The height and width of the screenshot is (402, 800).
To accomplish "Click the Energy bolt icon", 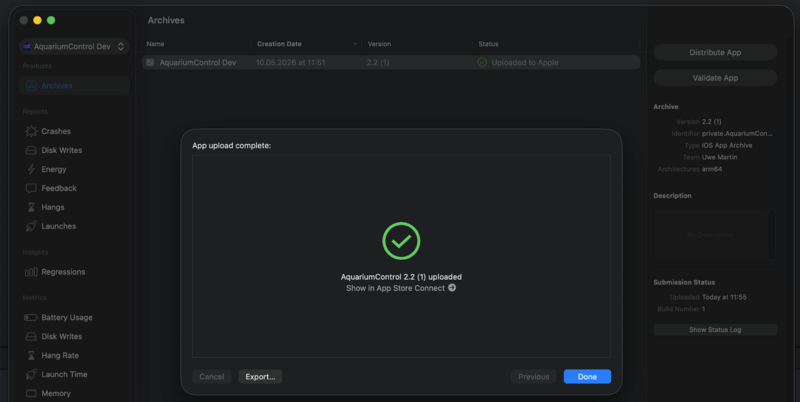I will pos(31,169).
